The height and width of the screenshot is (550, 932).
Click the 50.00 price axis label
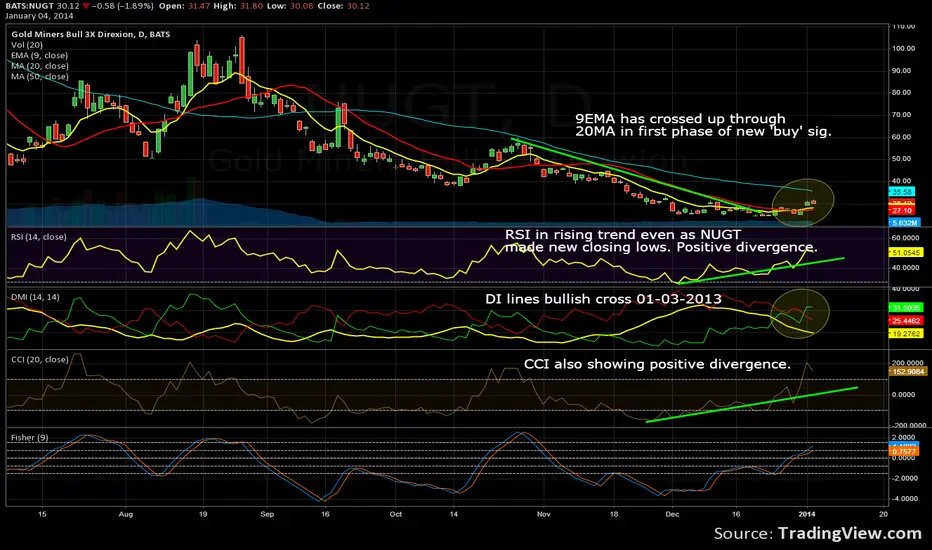(901, 159)
